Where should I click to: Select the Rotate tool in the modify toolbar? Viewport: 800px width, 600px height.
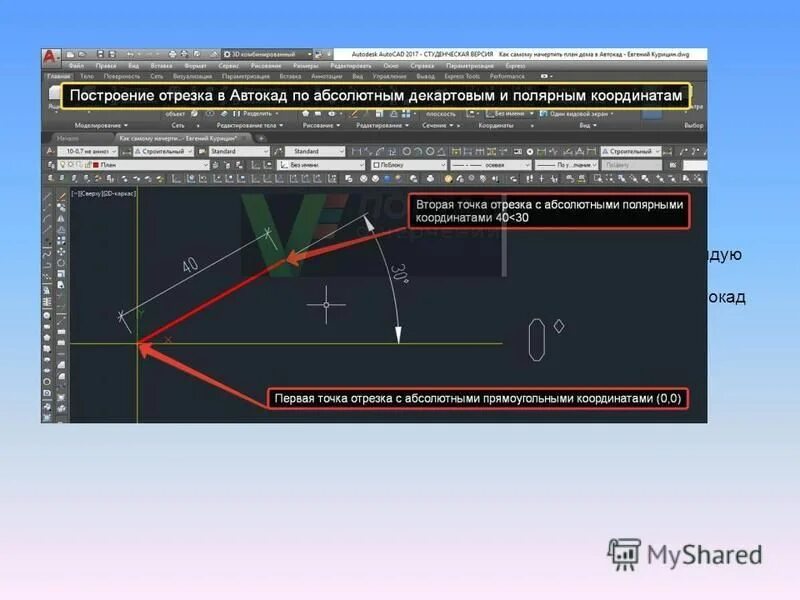click(61, 263)
